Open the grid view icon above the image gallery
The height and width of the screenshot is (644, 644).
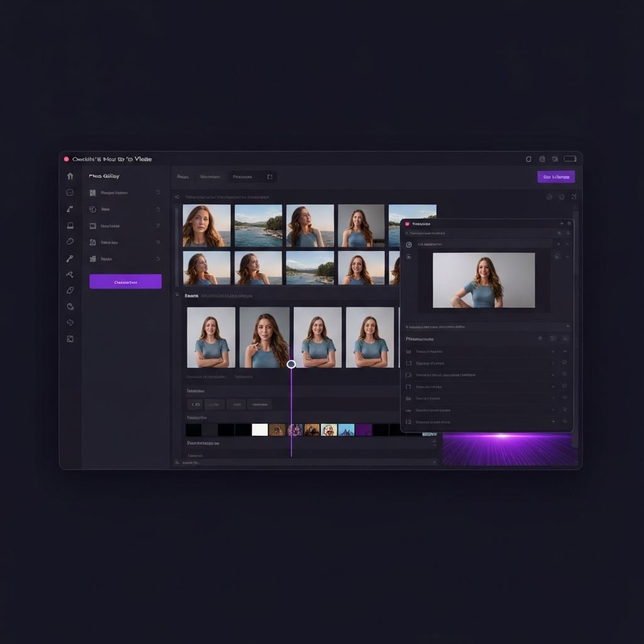562,196
